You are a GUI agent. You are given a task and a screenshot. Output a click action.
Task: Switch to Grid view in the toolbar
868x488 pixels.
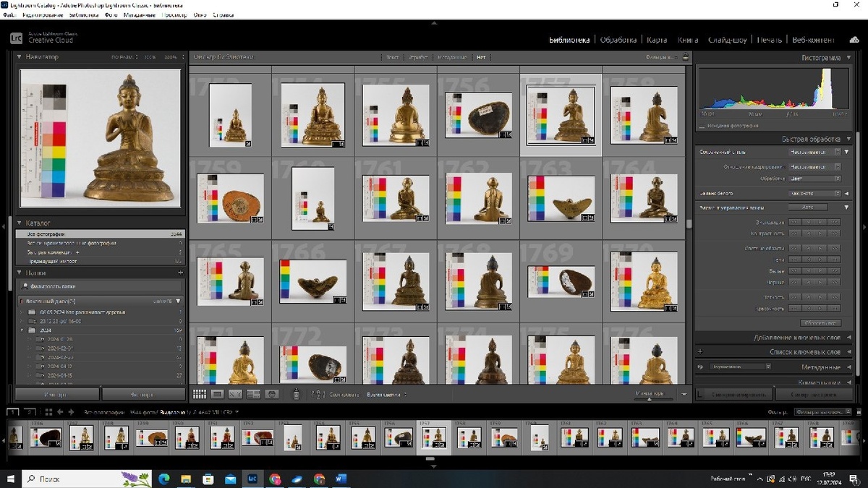tap(200, 394)
